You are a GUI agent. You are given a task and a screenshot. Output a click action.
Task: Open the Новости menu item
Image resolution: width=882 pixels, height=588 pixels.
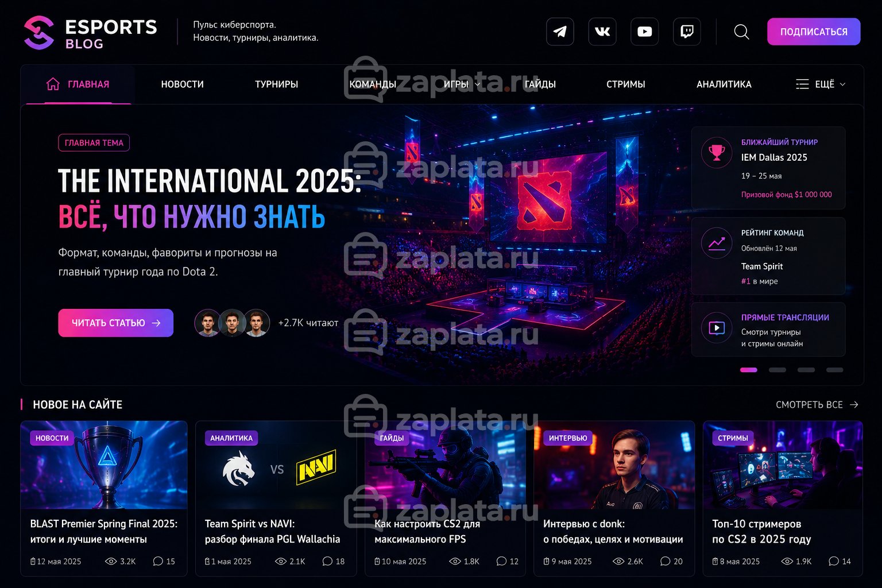(182, 84)
